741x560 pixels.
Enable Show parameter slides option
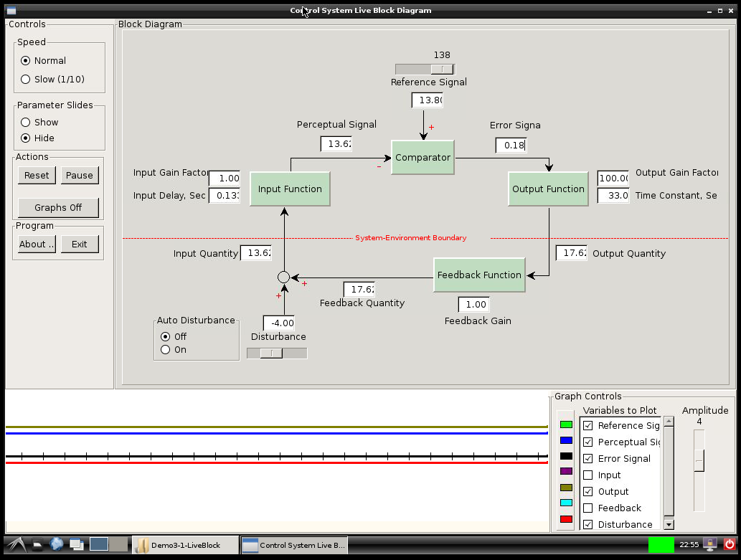tap(26, 123)
